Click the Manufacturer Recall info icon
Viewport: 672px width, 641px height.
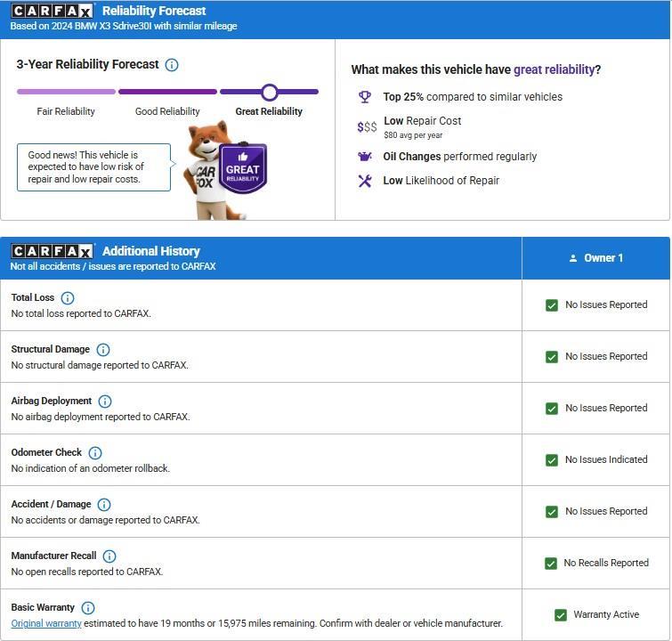(109, 556)
